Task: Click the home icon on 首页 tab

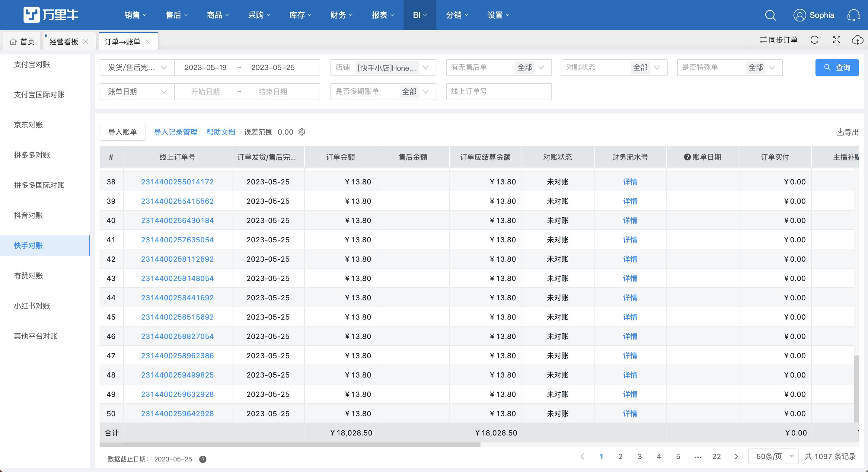Action: tap(13, 41)
